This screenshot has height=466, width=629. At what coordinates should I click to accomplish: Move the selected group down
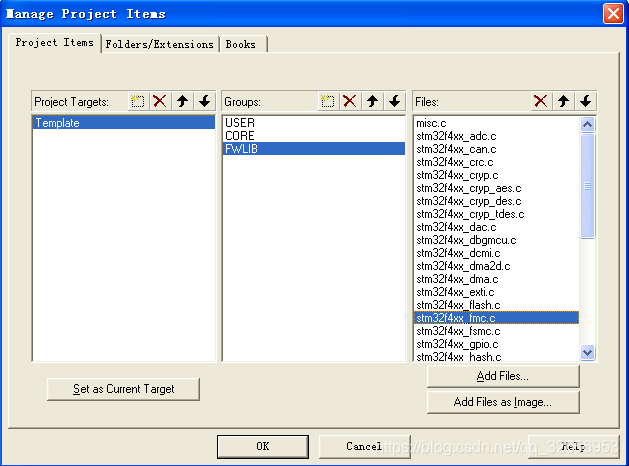395,101
